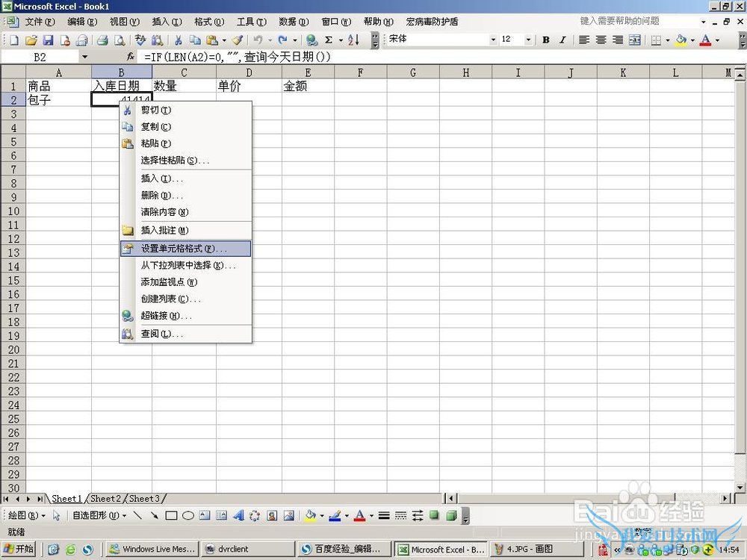Click the Insert Hyperlink globe icon
Image resolution: width=747 pixels, height=560 pixels.
(x=311, y=40)
